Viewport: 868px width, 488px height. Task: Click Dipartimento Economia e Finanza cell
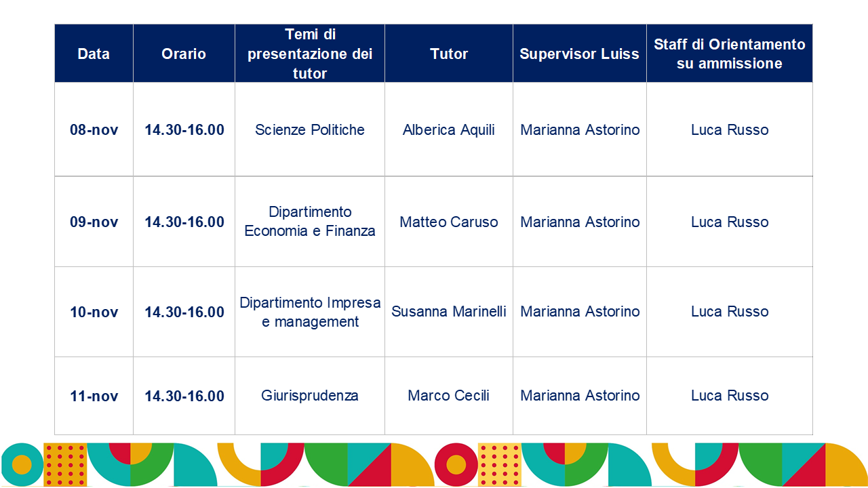pos(310,222)
